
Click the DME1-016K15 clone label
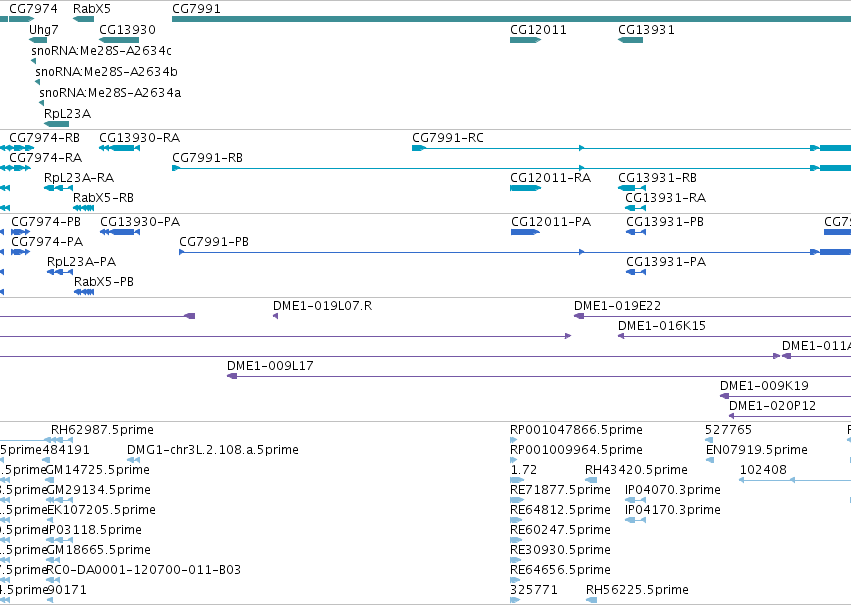[x=662, y=326]
